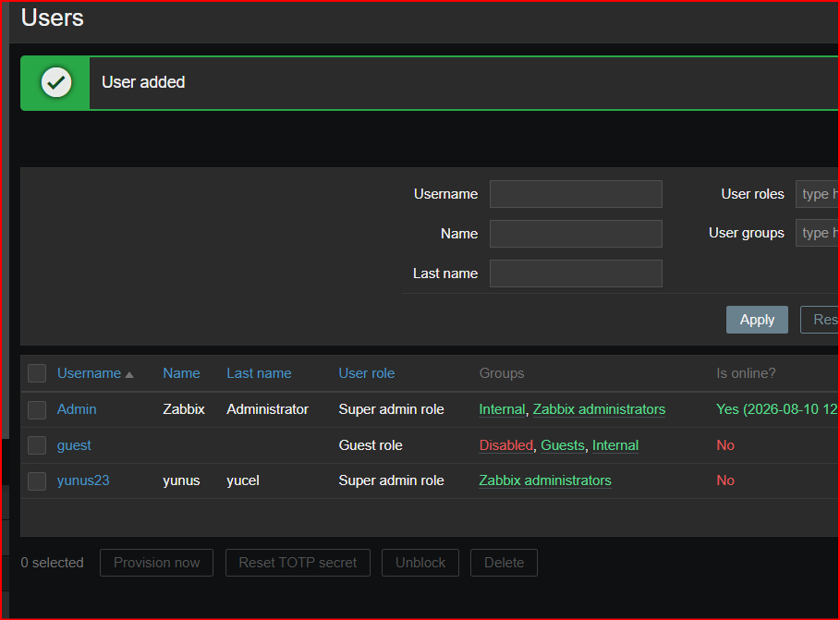Click the 'Is online?' column header
This screenshot has height=620, width=840.
746,373
